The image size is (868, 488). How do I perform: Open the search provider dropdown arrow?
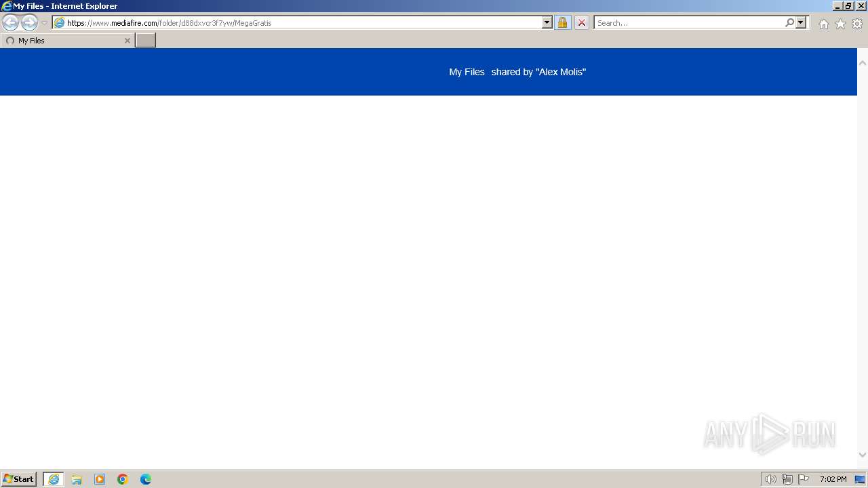pyautogui.click(x=801, y=22)
